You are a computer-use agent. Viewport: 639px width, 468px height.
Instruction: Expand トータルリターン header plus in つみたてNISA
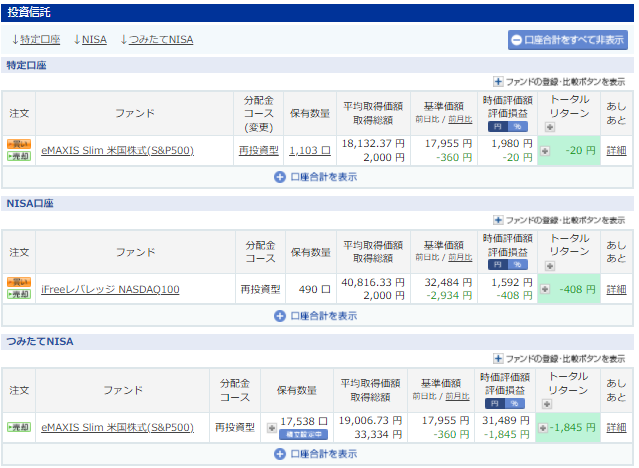pyautogui.click(x=547, y=404)
